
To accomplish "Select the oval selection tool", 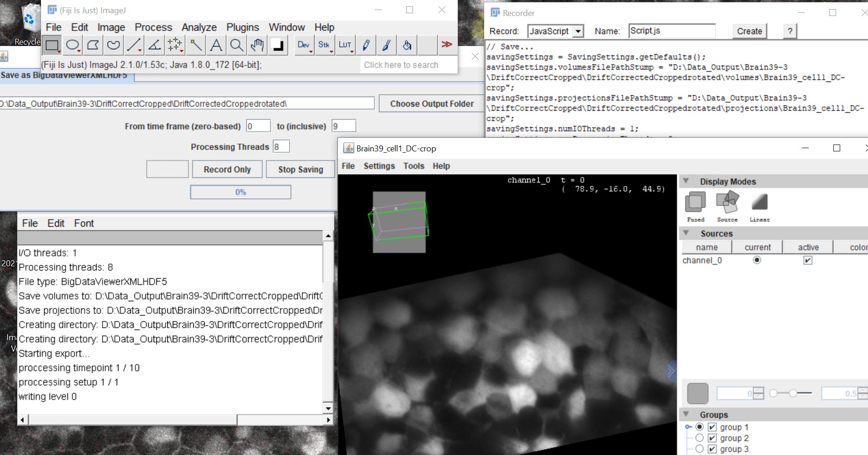I will pos(72,45).
